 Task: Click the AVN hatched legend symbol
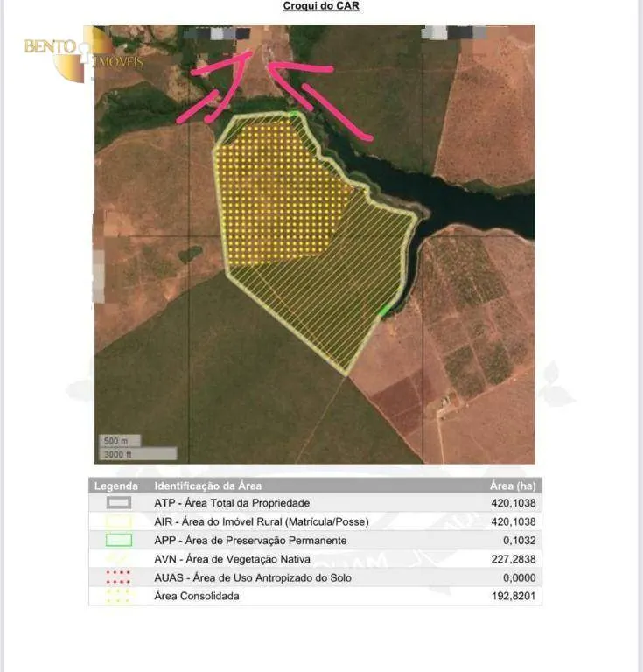click(119, 559)
